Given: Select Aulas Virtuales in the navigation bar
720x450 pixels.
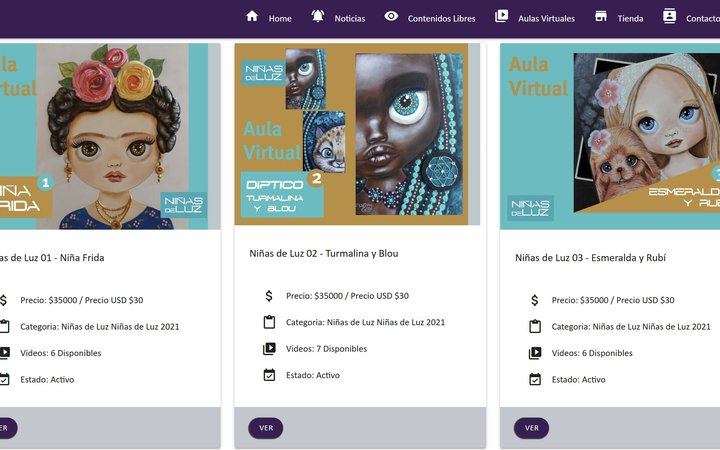Looking at the screenshot, I should 546,18.
